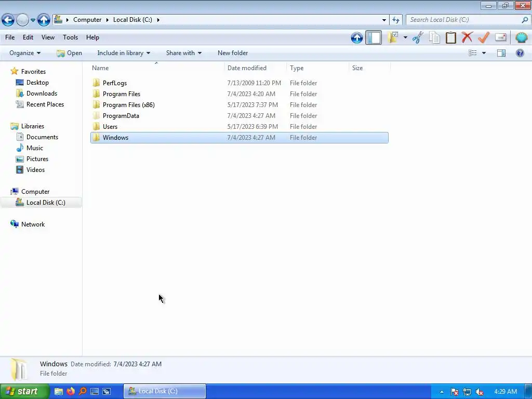Click the orange checkmark properties icon
The image size is (532, 399).
click(x=484, y=37)
